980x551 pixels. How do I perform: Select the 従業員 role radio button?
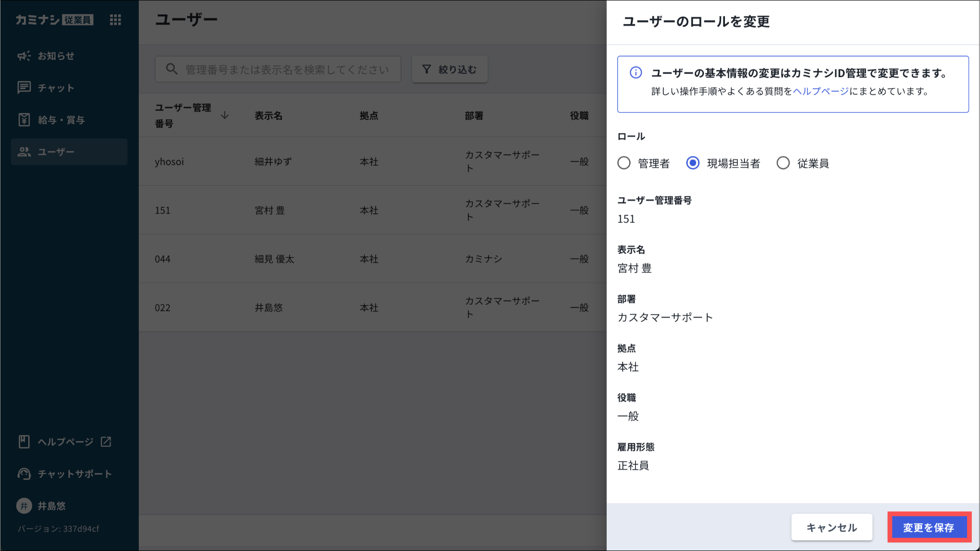tap(783, 163)
